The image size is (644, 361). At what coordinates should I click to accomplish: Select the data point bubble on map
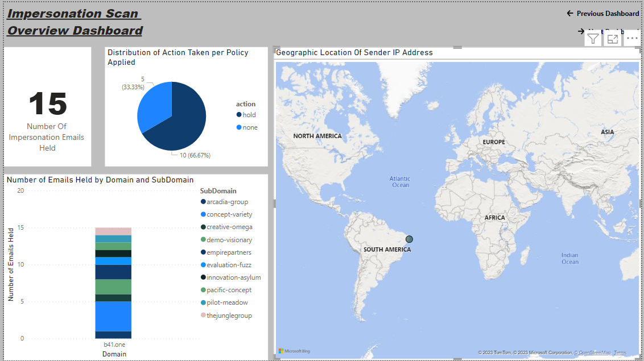[409, 239]
